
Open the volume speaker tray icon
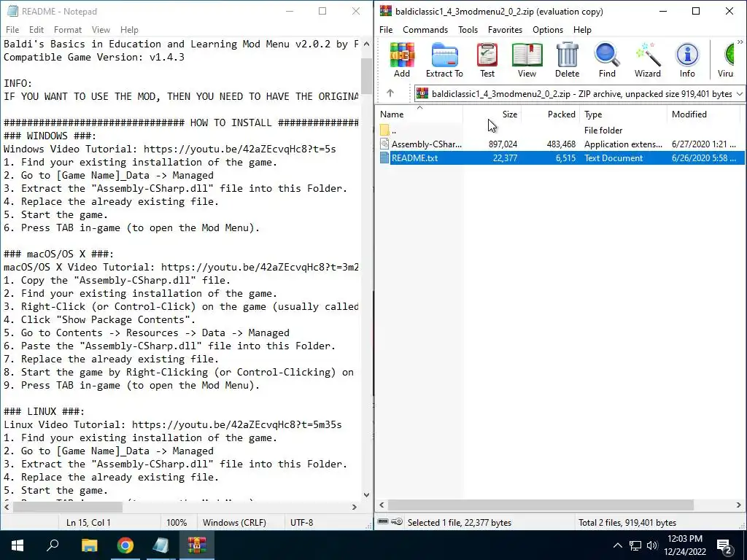point(651,545)
